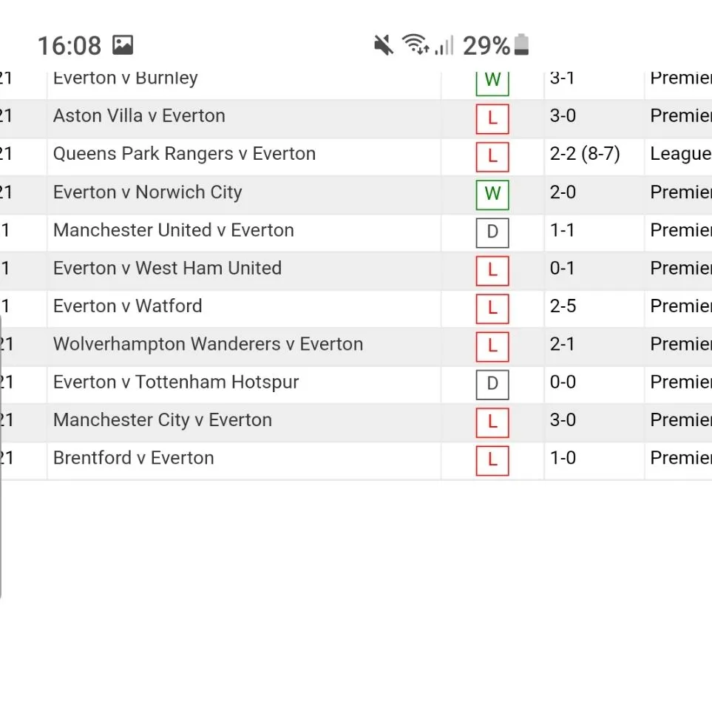Screen dimensions: 712x728
Task: Click the League label in the QPR row
Action: coord(680,154)
